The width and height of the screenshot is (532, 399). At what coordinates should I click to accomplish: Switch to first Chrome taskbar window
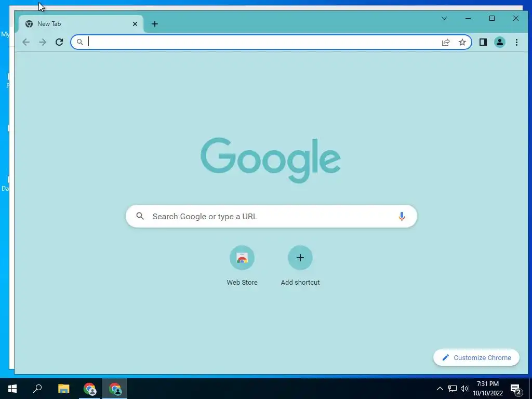point(89,389)
